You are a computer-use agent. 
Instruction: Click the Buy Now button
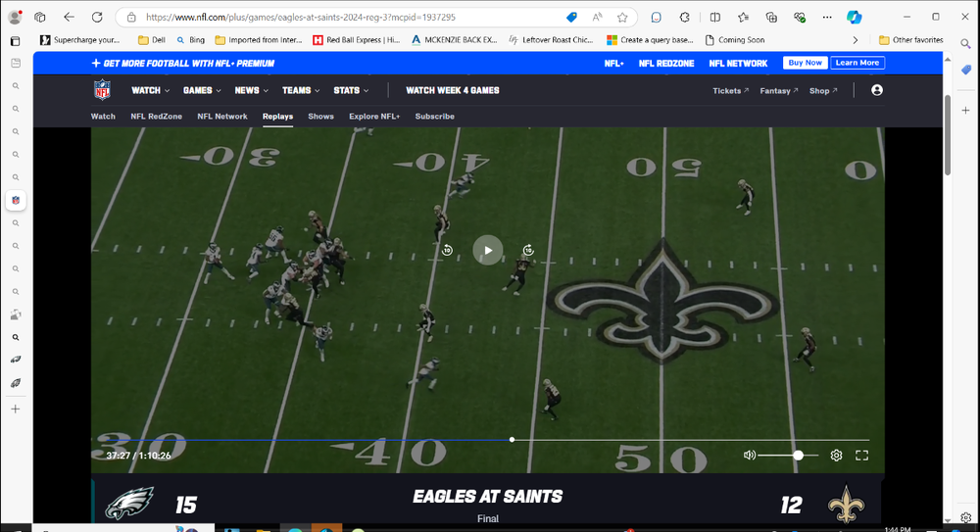click(805, 63)
